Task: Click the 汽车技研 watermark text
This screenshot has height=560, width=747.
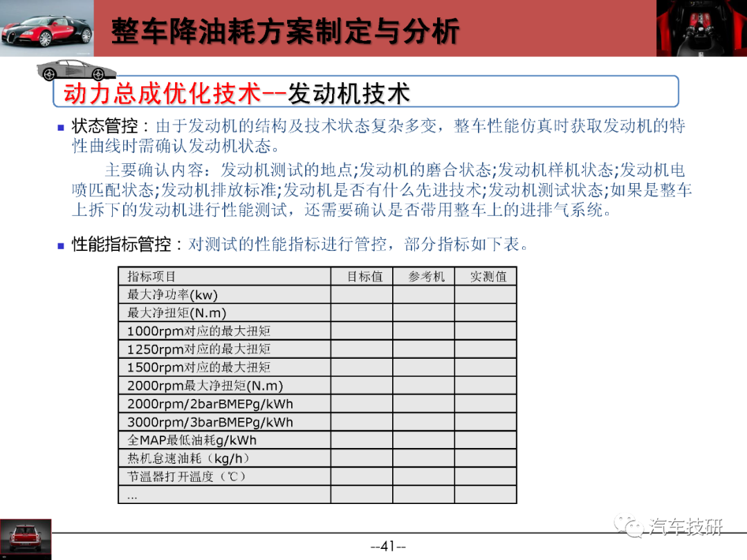Action: 685,527
